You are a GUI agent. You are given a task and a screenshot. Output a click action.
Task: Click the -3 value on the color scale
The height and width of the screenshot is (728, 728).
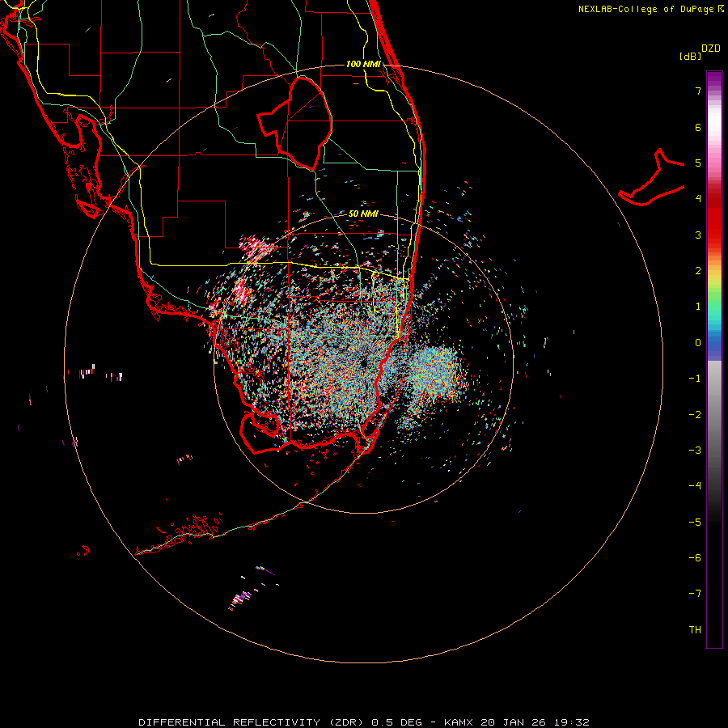pyautogui.click(x=695, y=450)
